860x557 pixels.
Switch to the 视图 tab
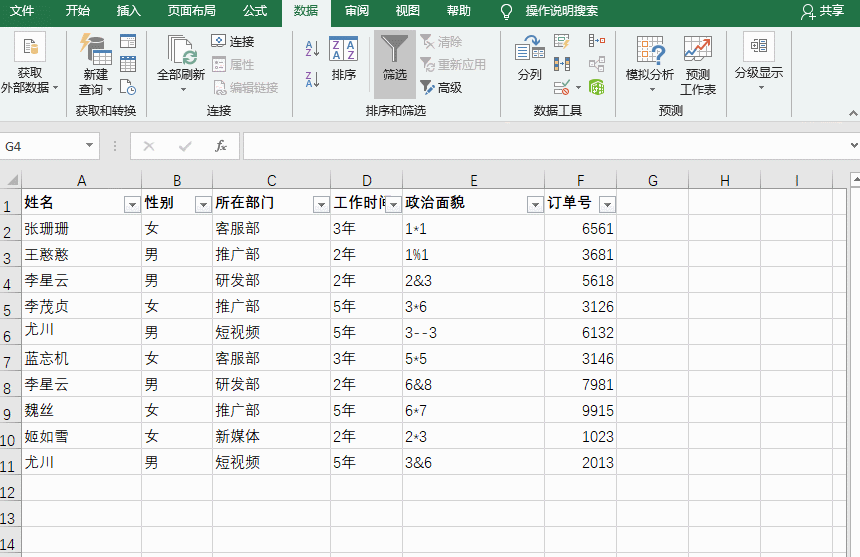coord(408,11)
